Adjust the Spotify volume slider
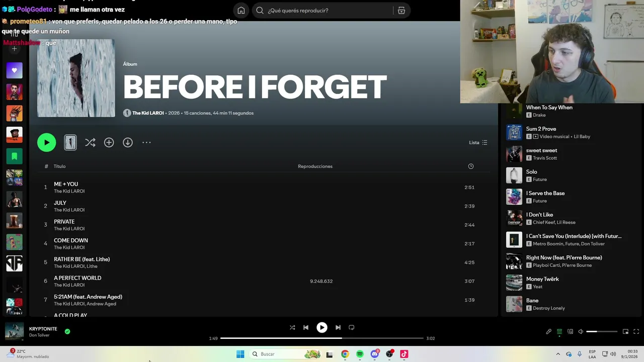 (x=602, y=331)
